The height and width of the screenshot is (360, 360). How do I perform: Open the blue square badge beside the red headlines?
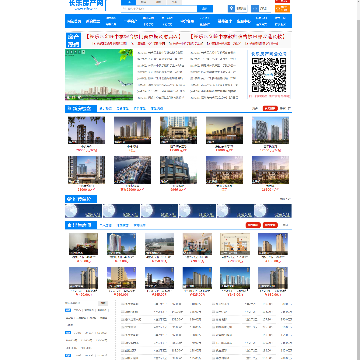(x=73, y=40)
